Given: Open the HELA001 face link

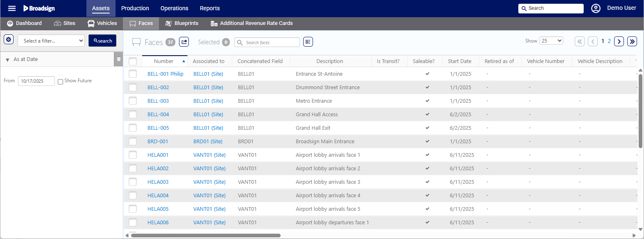Looking at the screenshot, I should coord(158,155).
